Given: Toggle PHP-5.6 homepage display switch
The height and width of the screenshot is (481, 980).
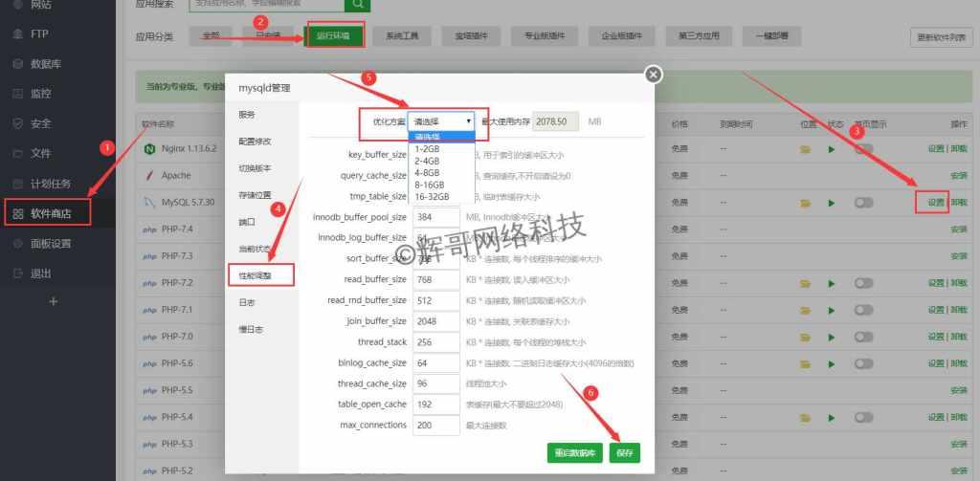Looking at the screenshot, I should 864,363.
